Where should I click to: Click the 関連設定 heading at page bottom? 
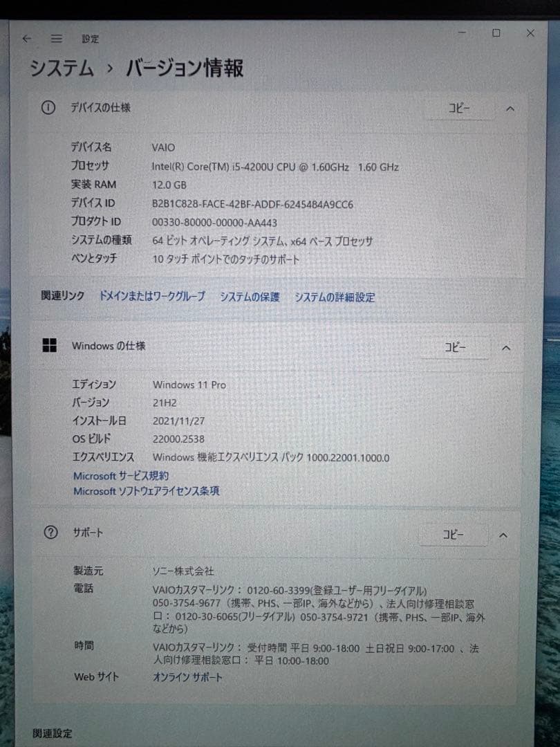coord(53,733)
